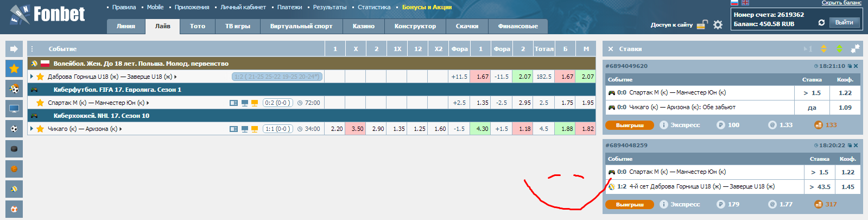Open blue monitor icon in Спартак М row
868x220 pixels.
[245, 103]
